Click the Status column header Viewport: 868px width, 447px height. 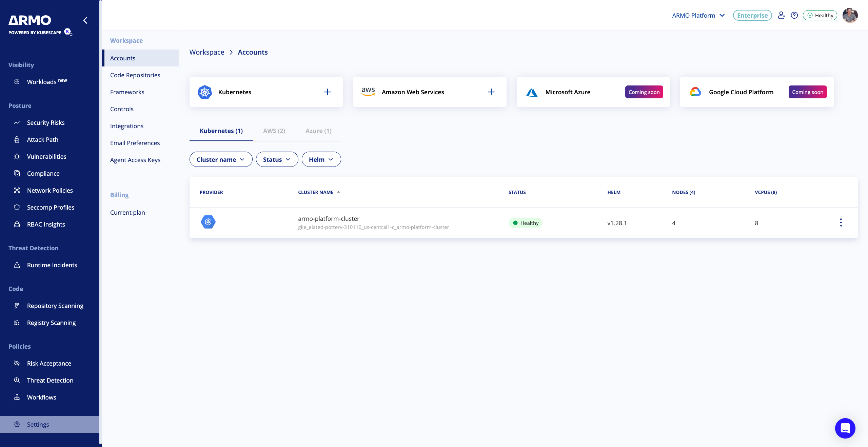(x=517, y=192)
